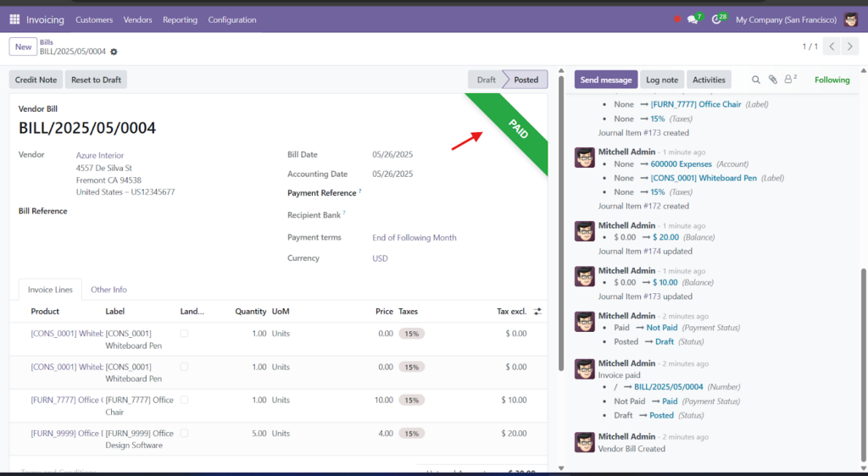This screenshot has height=476, width=868.
Task: Switch to the Other Info tab
Action: coord(108,290)
